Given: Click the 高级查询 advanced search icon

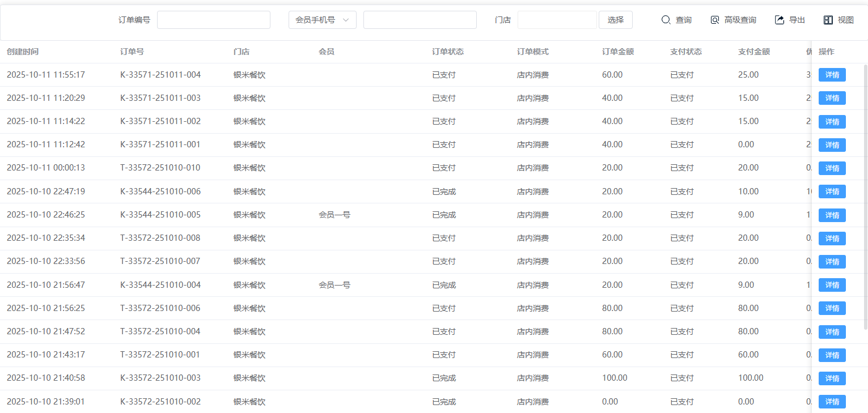Looking at the screenshot, I should (x=715, y=20).
